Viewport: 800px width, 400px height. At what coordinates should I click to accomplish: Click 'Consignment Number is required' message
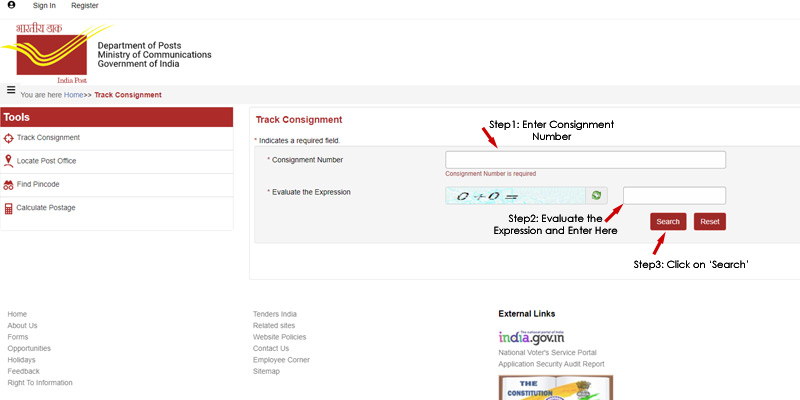click(x=491, y=174)
